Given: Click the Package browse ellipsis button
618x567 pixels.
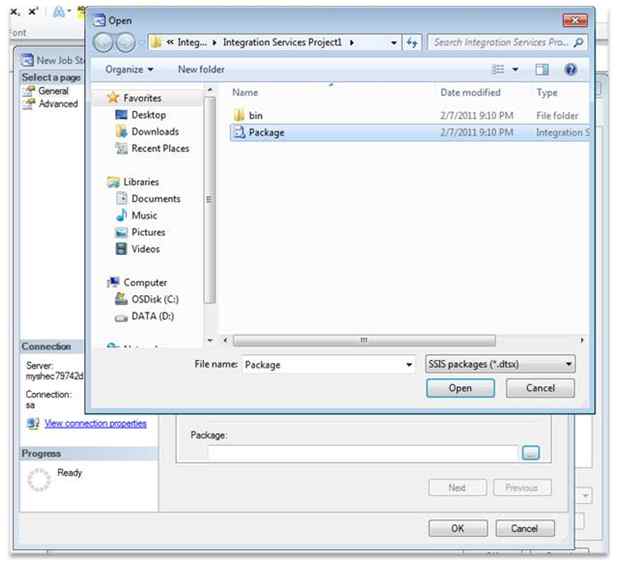Looking at the screenshot, I should click(x=531, y=453).
